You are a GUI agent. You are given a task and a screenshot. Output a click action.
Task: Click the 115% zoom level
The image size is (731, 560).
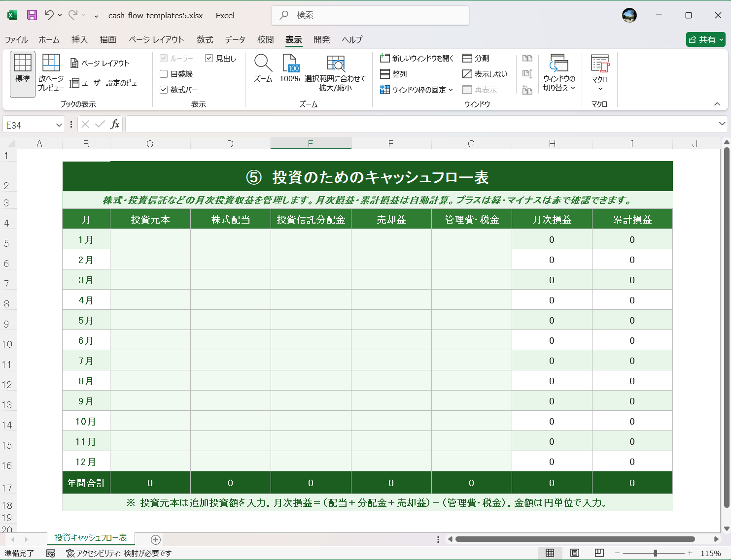pyautogui.click(x=710, y=553)
